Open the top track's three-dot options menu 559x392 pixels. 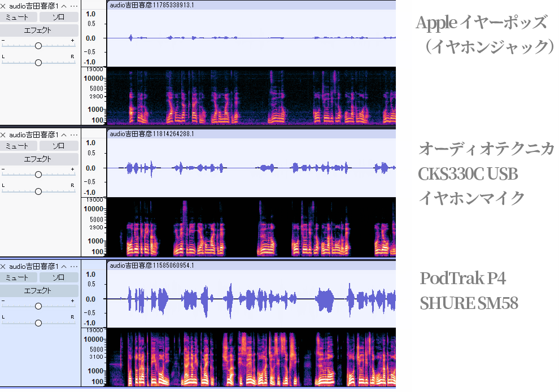click(74, 6)
